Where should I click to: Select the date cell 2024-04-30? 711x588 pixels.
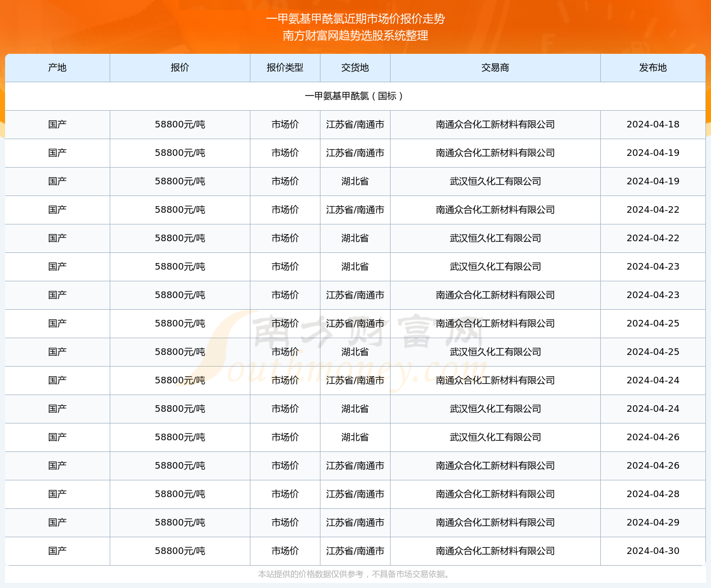653,551
